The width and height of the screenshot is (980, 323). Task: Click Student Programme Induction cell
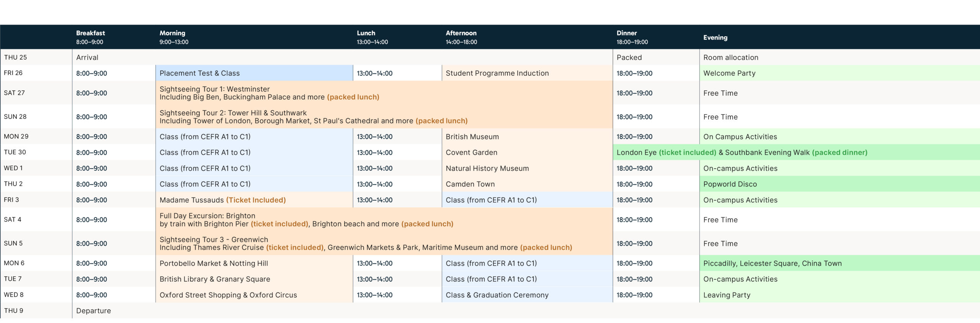(x=497, y=73)
